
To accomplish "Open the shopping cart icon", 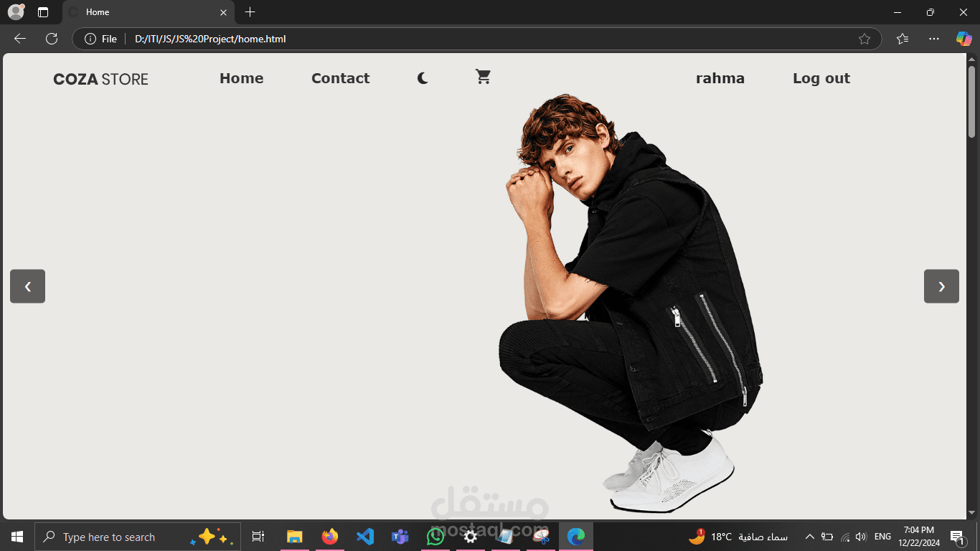I will (x=483, y=77).
